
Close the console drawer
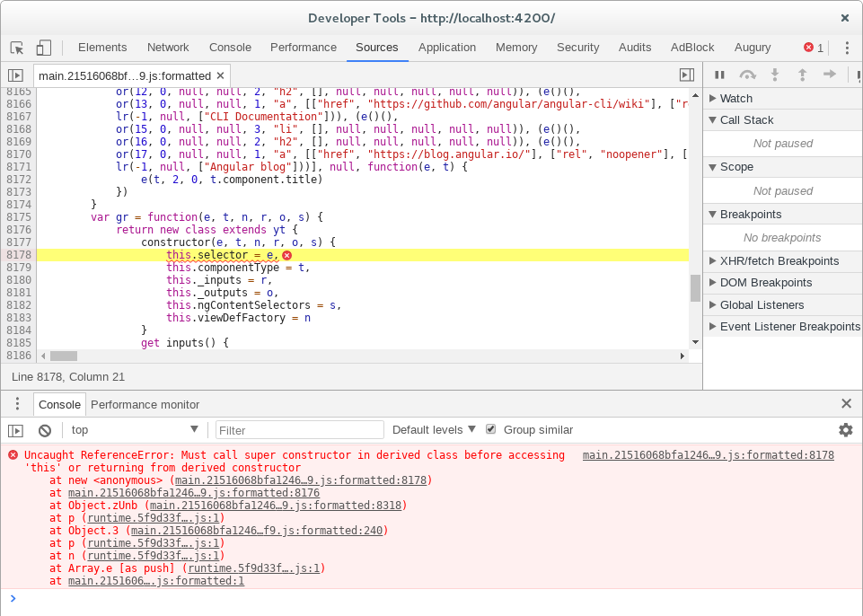[x=847, y=403]
